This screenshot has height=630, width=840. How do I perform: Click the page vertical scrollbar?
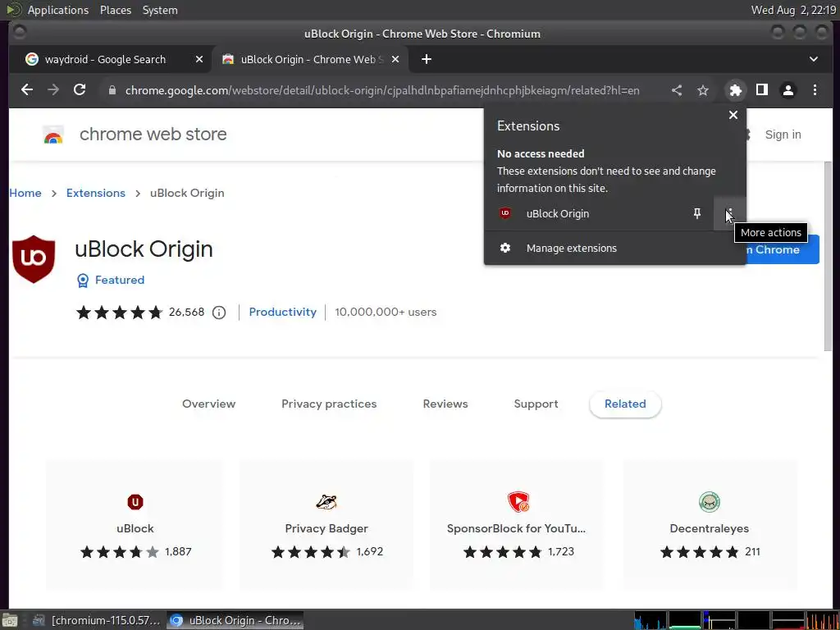click(x=829, y=256)
